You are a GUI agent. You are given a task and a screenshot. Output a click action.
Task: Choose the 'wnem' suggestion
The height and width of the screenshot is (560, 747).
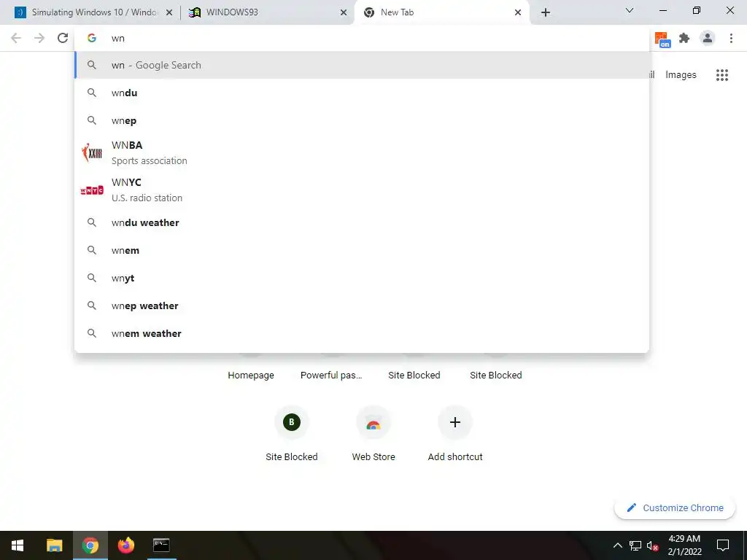coord(362,250)
